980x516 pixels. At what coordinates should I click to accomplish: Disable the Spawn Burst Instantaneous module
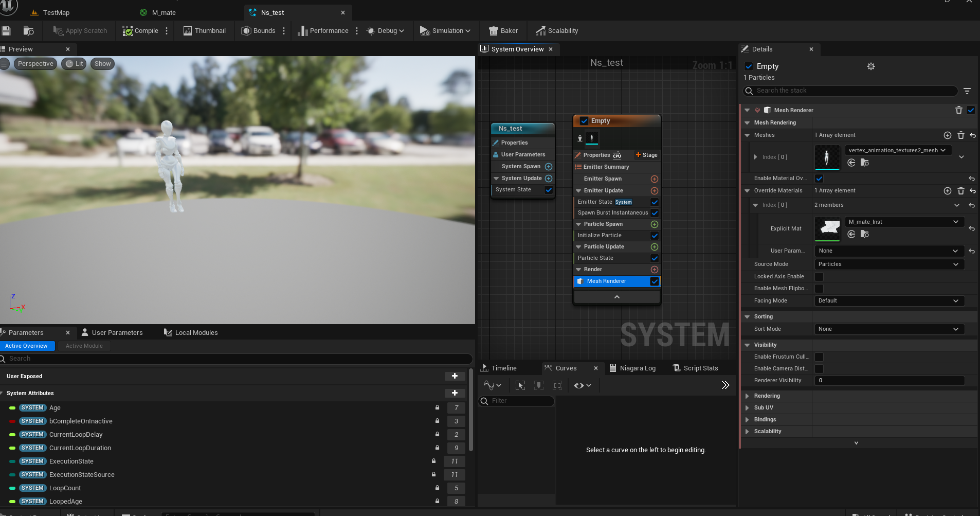[655, 213]
